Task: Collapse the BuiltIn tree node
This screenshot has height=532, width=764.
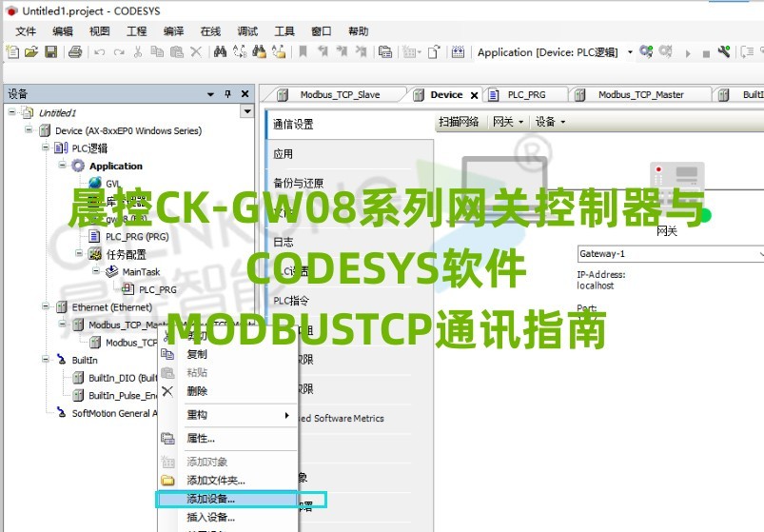Action: pyautogui.click(x=46, y=359)
